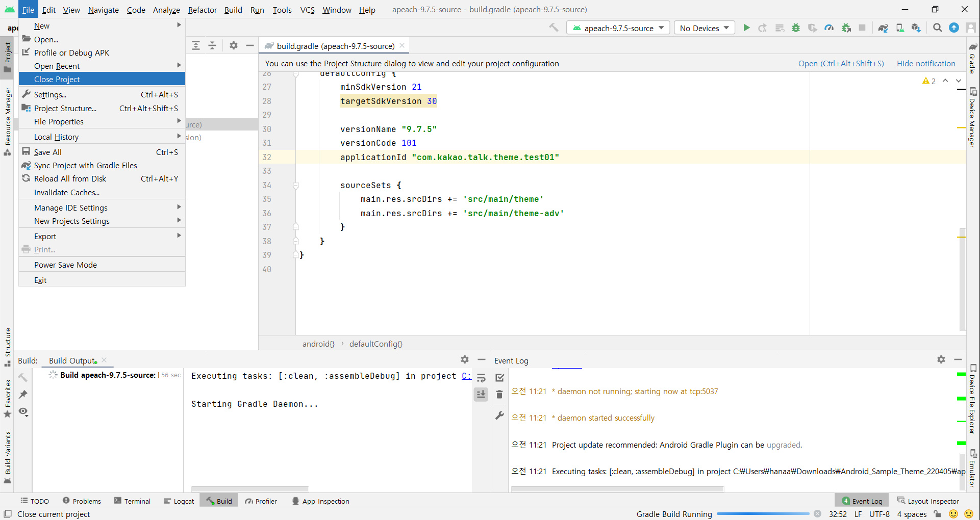Select Invalidate Caches menu item
The width and height of the screenshot is (980, 520).
[102, 192]
